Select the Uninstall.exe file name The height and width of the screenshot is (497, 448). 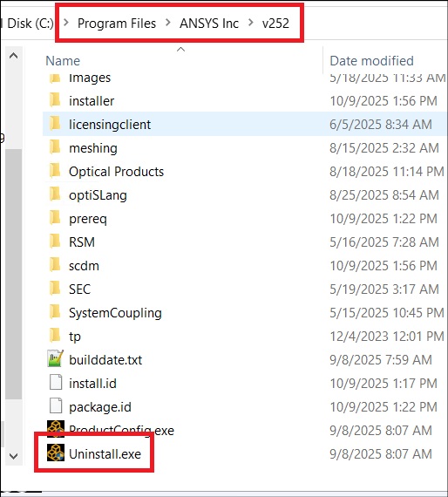click(105, 454)
